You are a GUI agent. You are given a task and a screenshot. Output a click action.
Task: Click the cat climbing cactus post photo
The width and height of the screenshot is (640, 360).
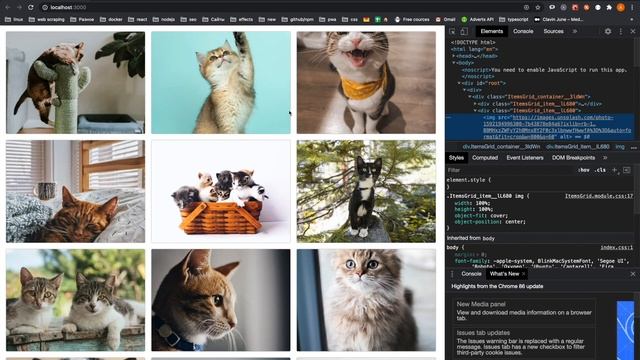(76, 83)
